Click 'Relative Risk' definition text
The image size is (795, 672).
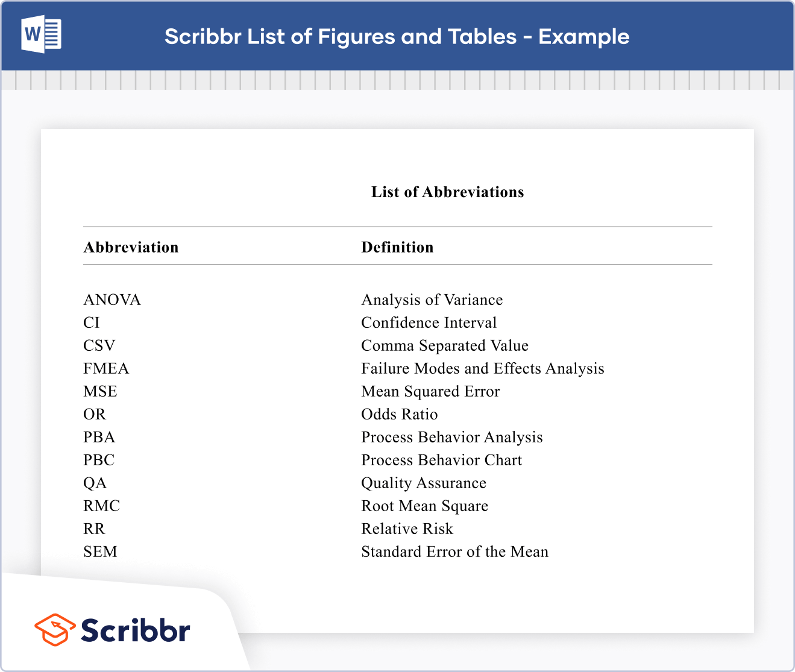point(407,529)
